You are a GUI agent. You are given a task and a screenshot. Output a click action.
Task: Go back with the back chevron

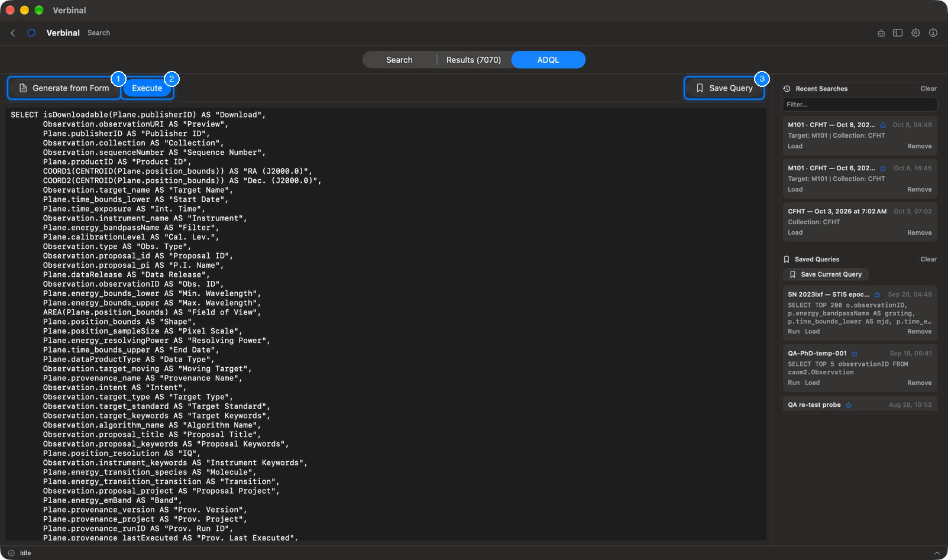pos(13,33)
